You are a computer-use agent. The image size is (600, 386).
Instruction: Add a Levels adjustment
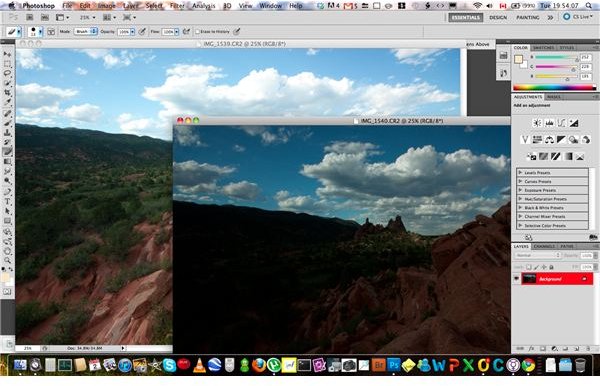[x=549, y=123]
